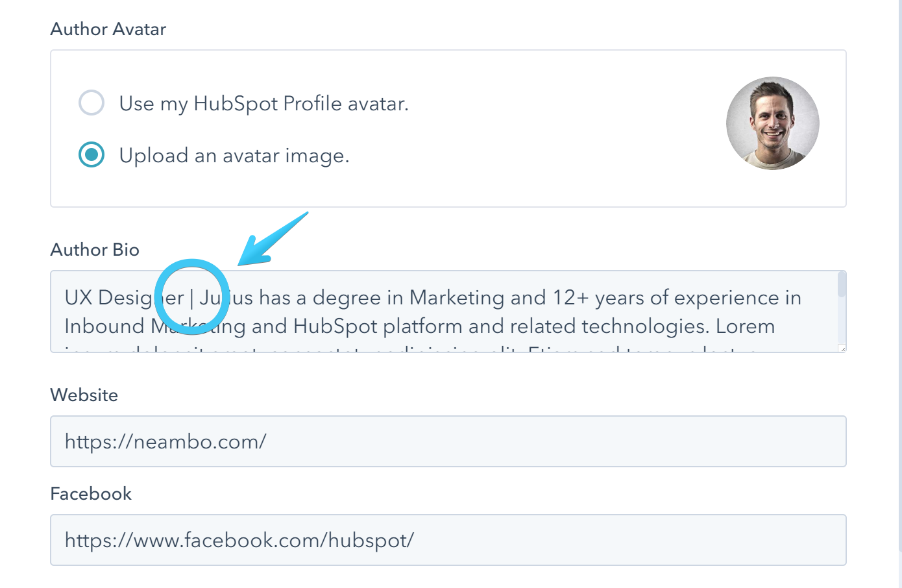Screen dimensions: 902x588
Task: Click the Author Bio text area scrollbar thumb
Action: [x=842, y=285]
